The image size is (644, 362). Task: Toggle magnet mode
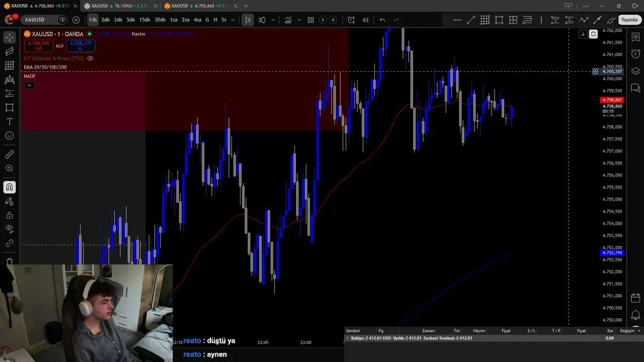point(10,187)
